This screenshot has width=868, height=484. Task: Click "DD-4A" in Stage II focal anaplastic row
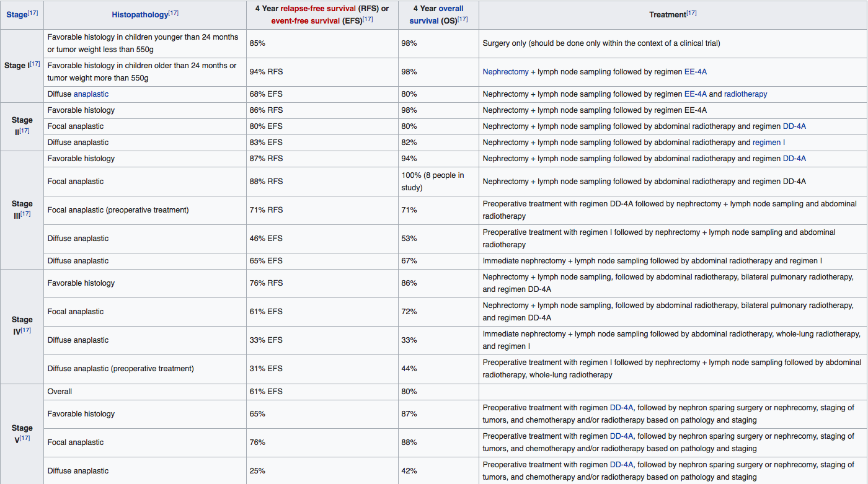point(794,126)
